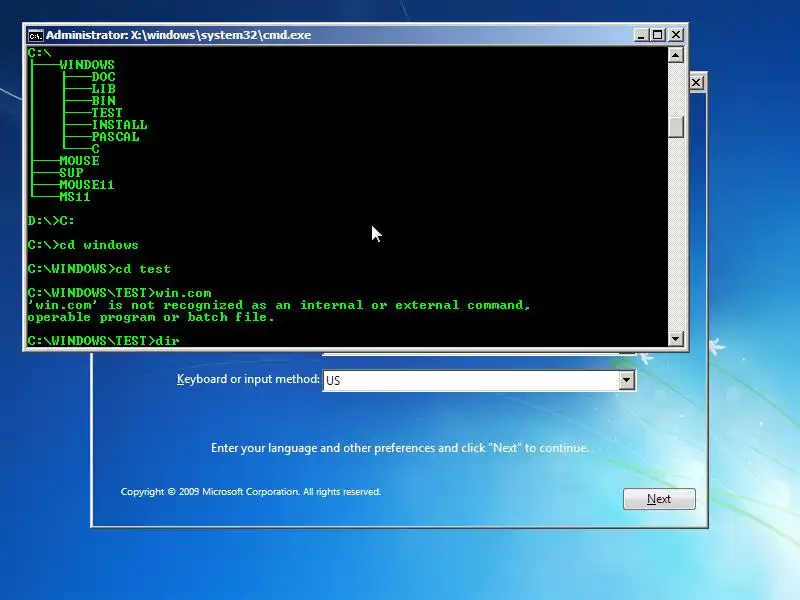Click the MOUSE11 folder entry
800x600 pixels.
click(x=87, y=185)
